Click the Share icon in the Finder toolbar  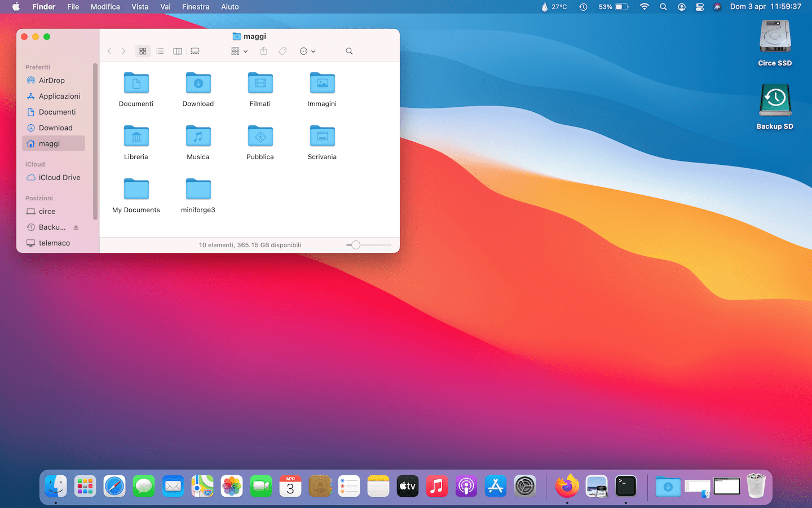coord(263,51)
